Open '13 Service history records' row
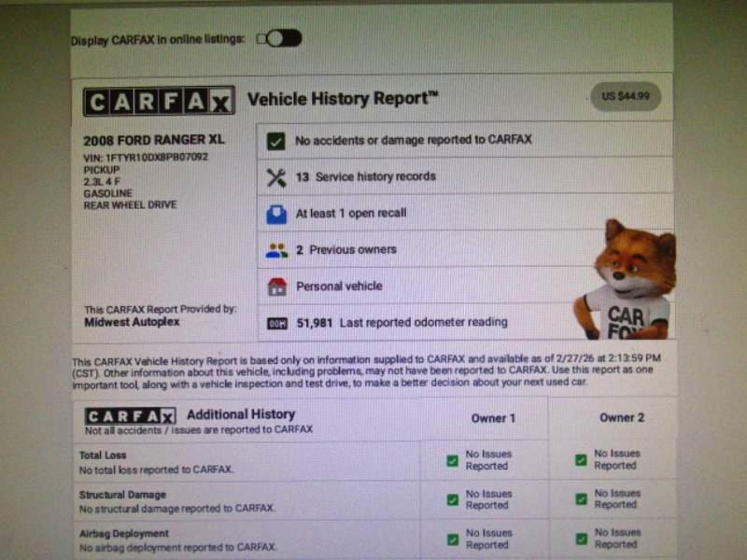Image resolution: width=747 pixels, height=560 pixels. [x=464, y=176]
